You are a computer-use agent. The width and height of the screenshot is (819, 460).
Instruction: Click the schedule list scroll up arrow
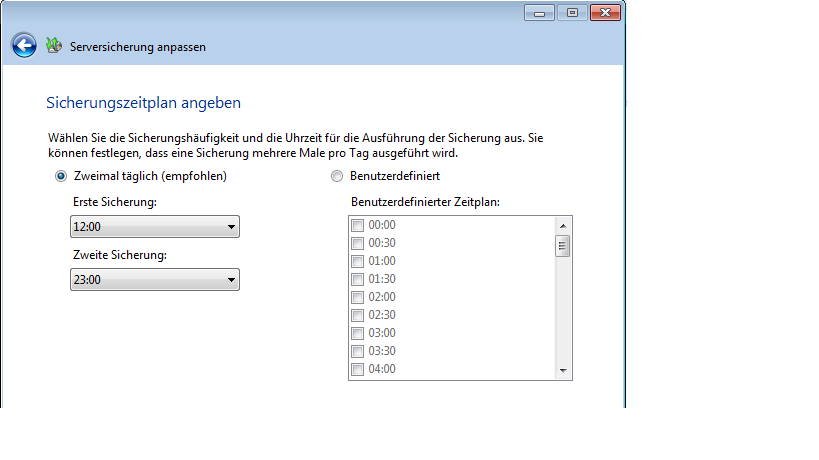(563, 224)
